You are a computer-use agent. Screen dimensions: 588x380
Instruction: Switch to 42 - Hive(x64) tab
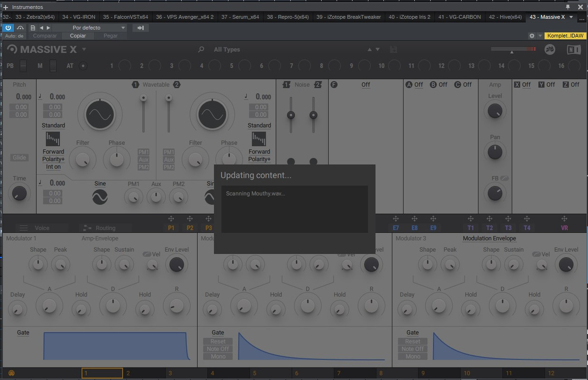click(505, 17)
